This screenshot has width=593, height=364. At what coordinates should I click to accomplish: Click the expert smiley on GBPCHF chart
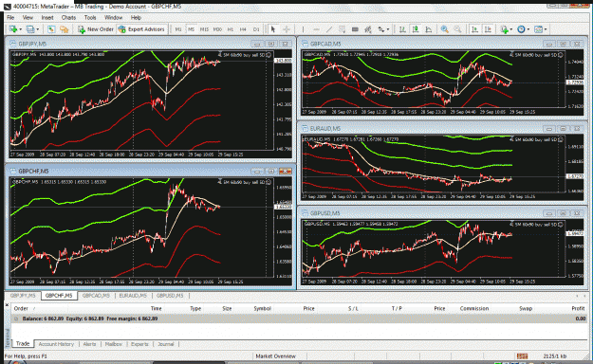coord(269,182)
